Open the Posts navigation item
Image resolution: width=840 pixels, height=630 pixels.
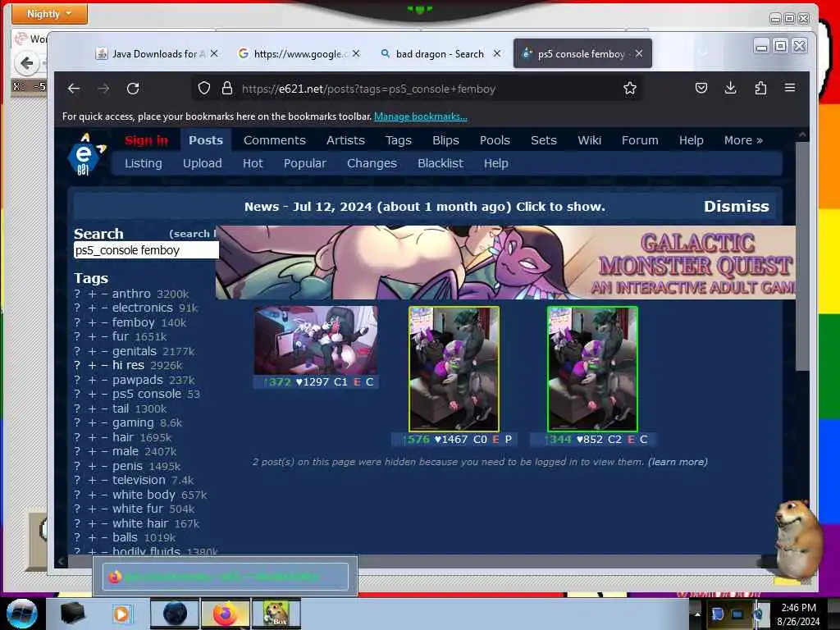[x=206, y=140]
